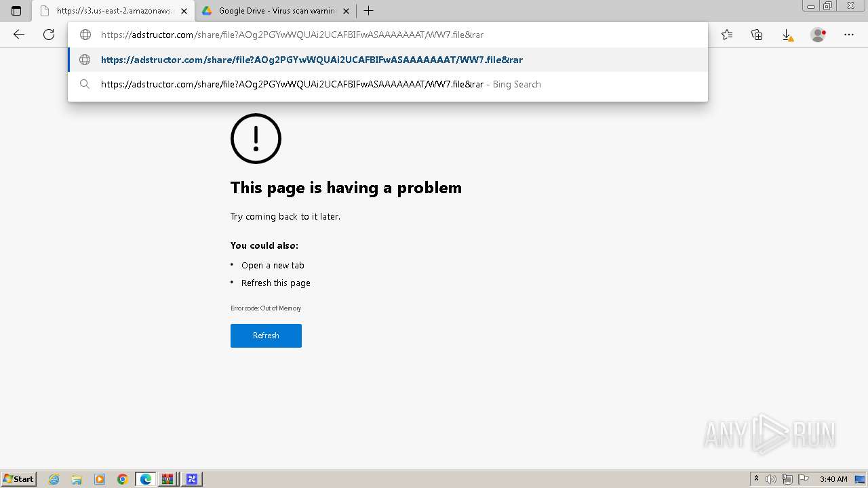Click the address bar URL field

click(388, 35)
